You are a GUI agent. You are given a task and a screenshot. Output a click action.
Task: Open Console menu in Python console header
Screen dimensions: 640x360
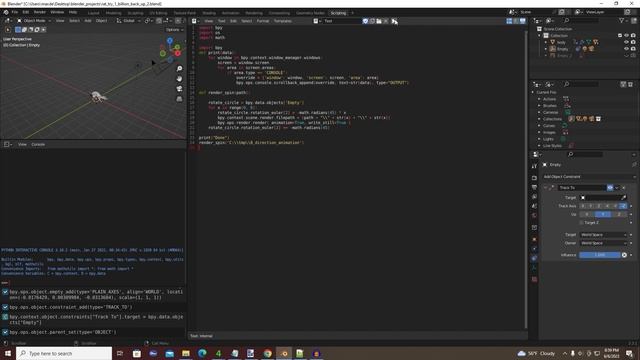(38, 144)
